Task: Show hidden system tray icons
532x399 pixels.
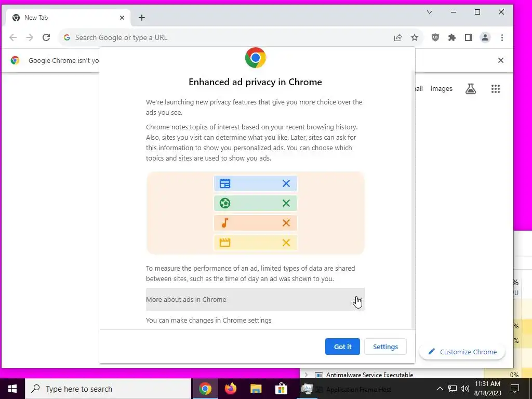Action: (440, 389)
